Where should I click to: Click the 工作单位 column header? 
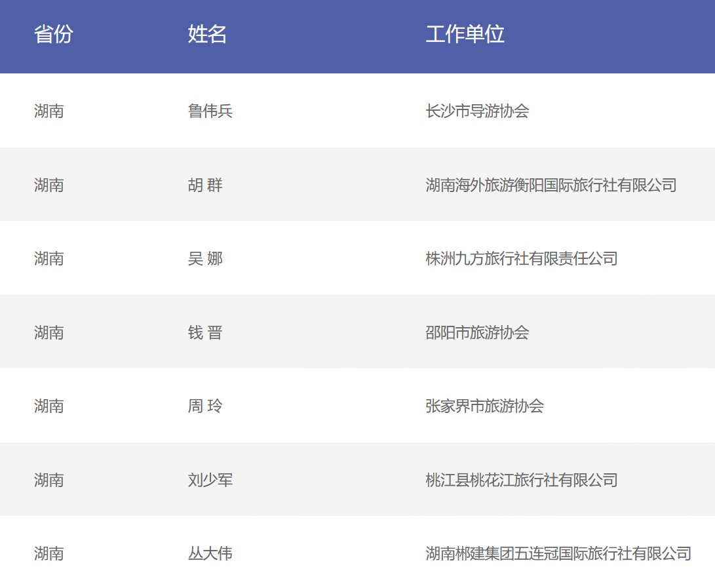pos(465,34)
